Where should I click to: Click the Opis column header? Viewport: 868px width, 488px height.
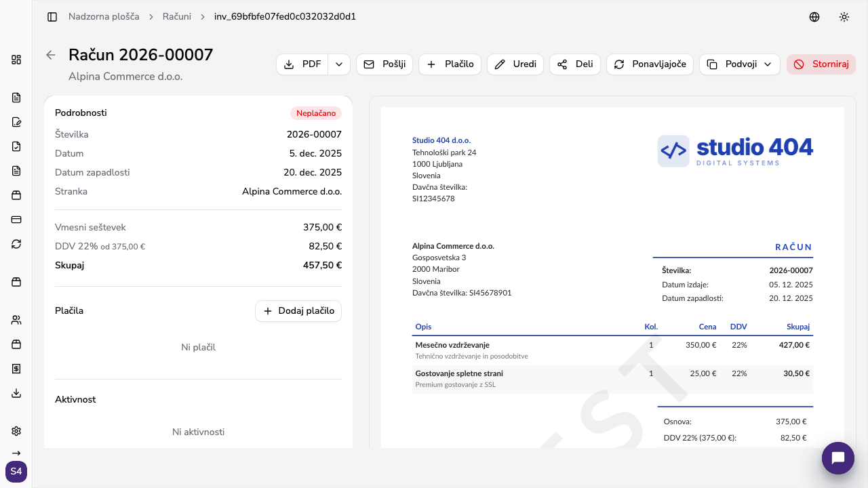pos(423,327)
